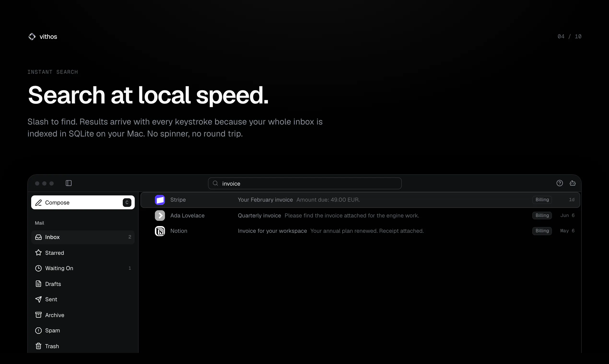This screenshot has width=609, height=364.
Task: Click the Ada Lovelace sender name
Action: pos(187,216)
